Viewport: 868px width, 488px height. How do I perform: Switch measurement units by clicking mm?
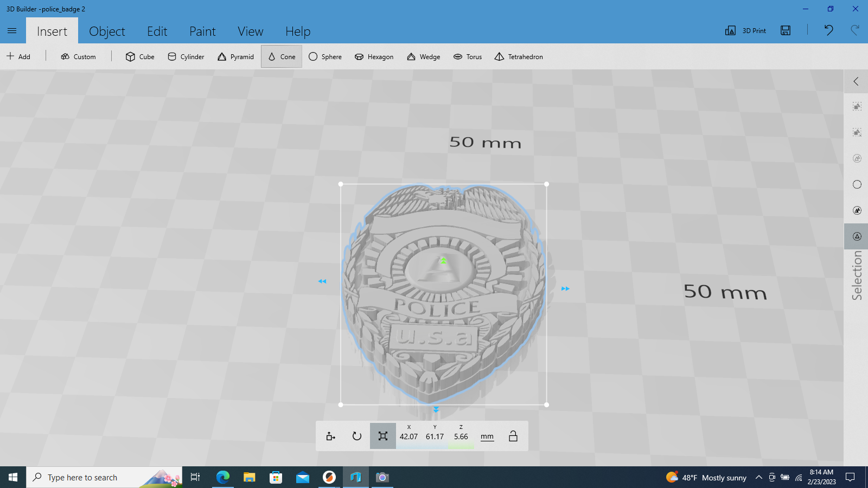pyautogui.click(x=487, y=435)
